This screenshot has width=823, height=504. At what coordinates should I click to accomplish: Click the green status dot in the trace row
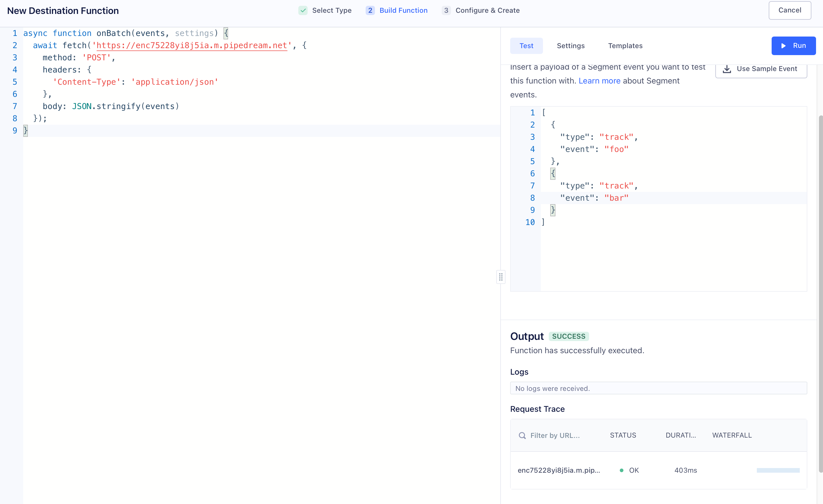(622, 470)
